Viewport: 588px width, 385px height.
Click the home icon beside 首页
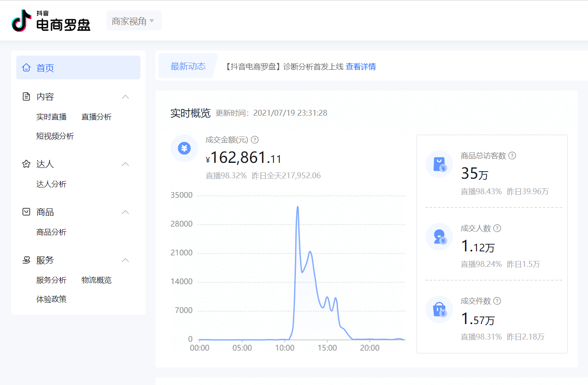point(26,68)
